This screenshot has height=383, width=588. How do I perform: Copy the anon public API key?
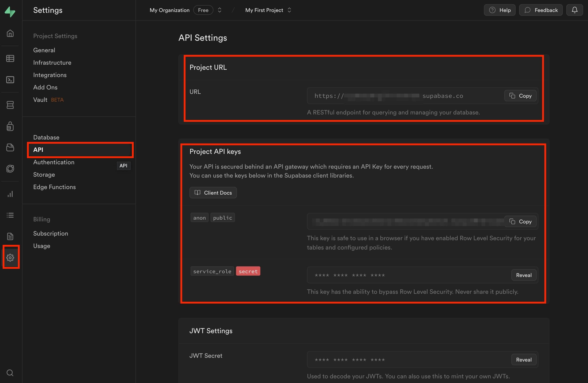click(x=520, y=222)
